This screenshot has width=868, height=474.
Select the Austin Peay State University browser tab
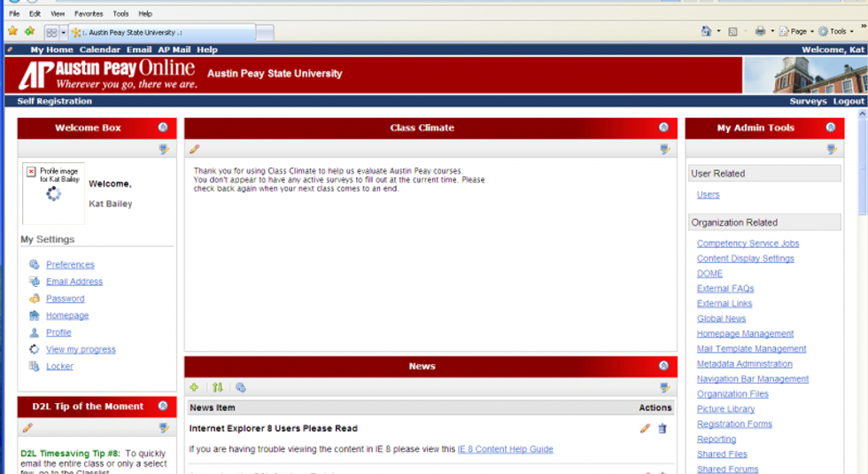tap(164, 32)
